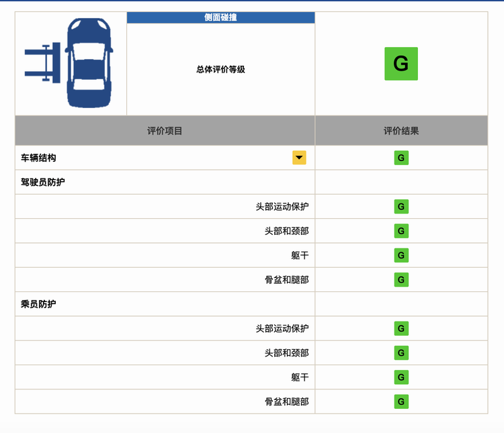Click driver 头部和颈部 G rating badge
This screenshot has height=433, width=504.
[x=401, y=231]
